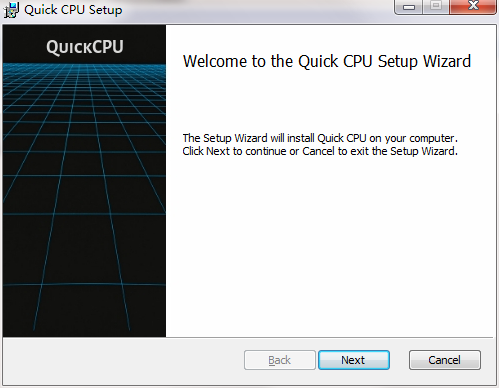Click the gray footer area left of Back
Screen dimensions: 499x388
pyautogui.click(x=123, y=361)
